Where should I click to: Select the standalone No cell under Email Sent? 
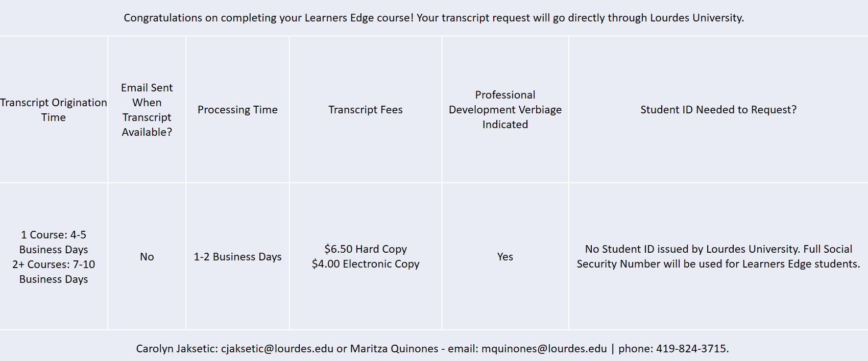147,257
